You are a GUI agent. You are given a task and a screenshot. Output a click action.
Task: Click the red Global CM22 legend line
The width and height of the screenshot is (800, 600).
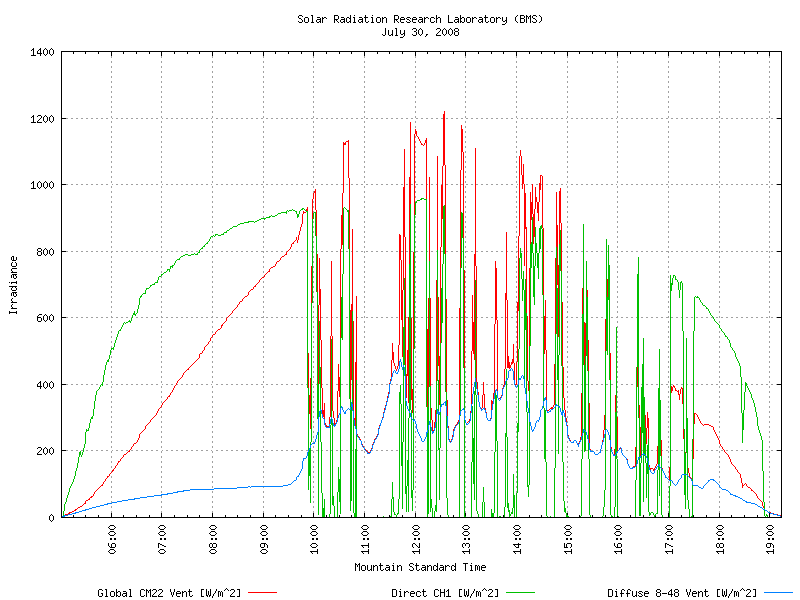click(262, 592)
